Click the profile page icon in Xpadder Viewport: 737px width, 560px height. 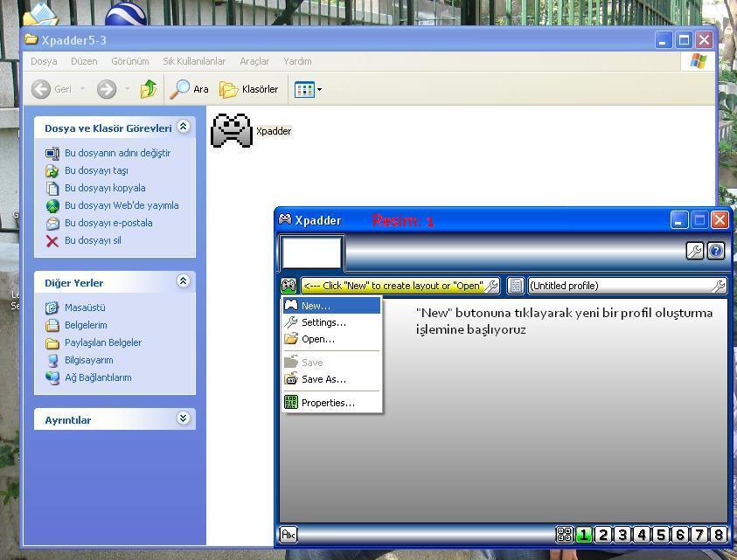[x=516, y=286]
